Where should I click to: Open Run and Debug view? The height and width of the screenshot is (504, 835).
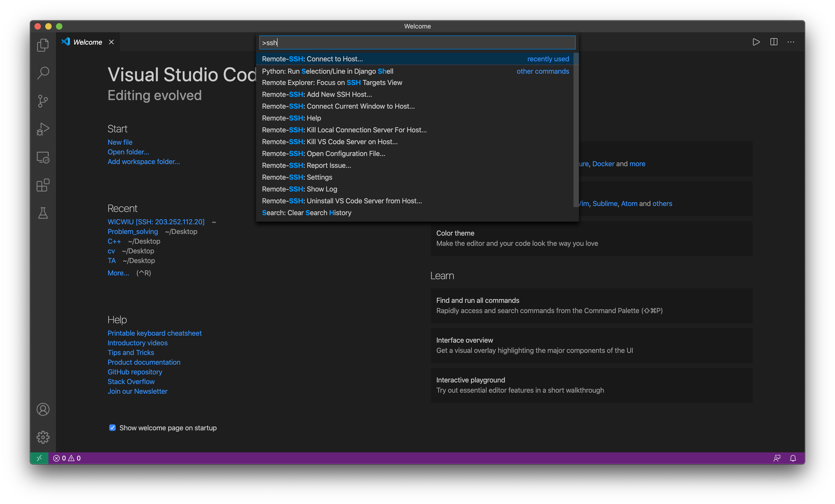[43, 129]
